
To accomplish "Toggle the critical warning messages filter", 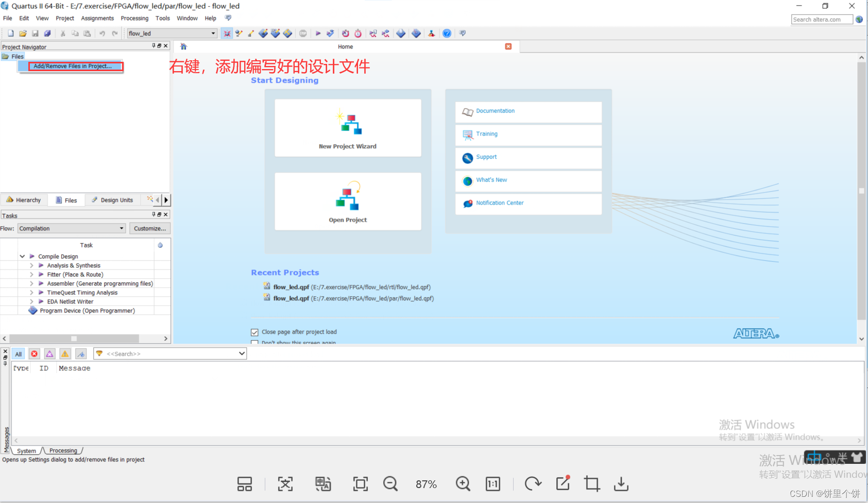I will pos(49,354).
